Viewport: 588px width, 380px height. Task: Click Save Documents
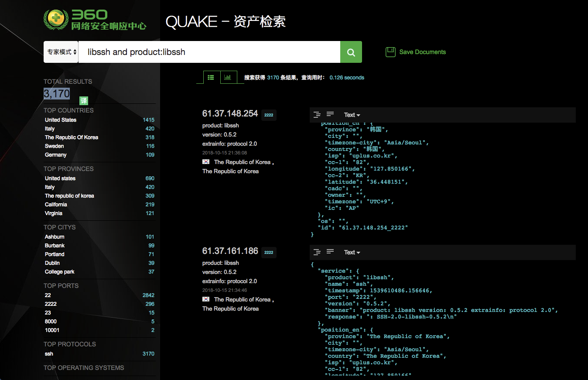(x=416, y=52)
